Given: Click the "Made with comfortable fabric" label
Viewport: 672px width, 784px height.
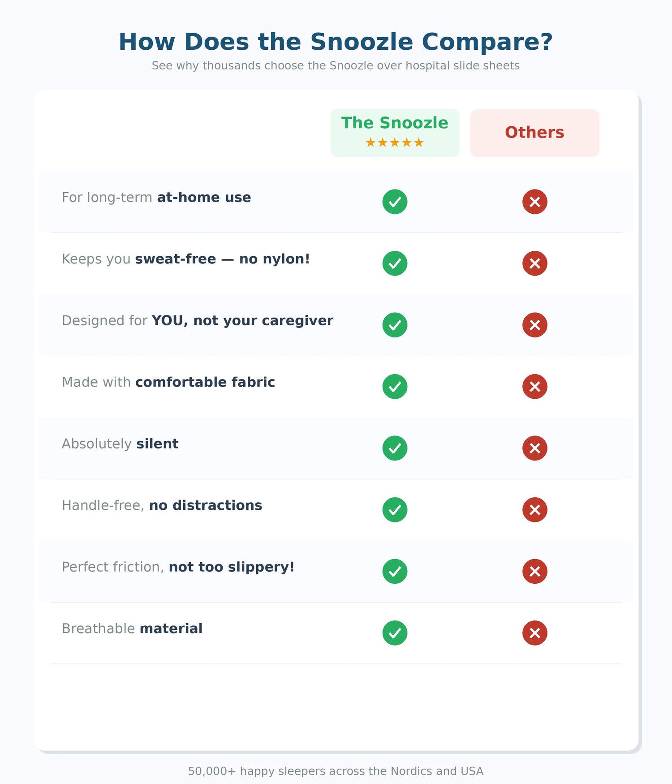Looking at the screenshot, I should 168,382.
